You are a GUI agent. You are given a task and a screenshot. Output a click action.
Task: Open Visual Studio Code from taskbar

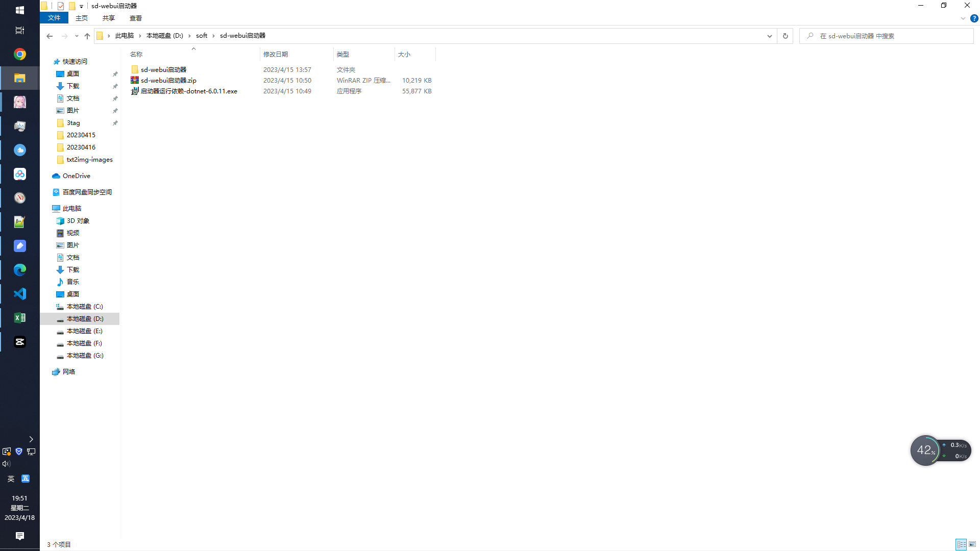20,294
